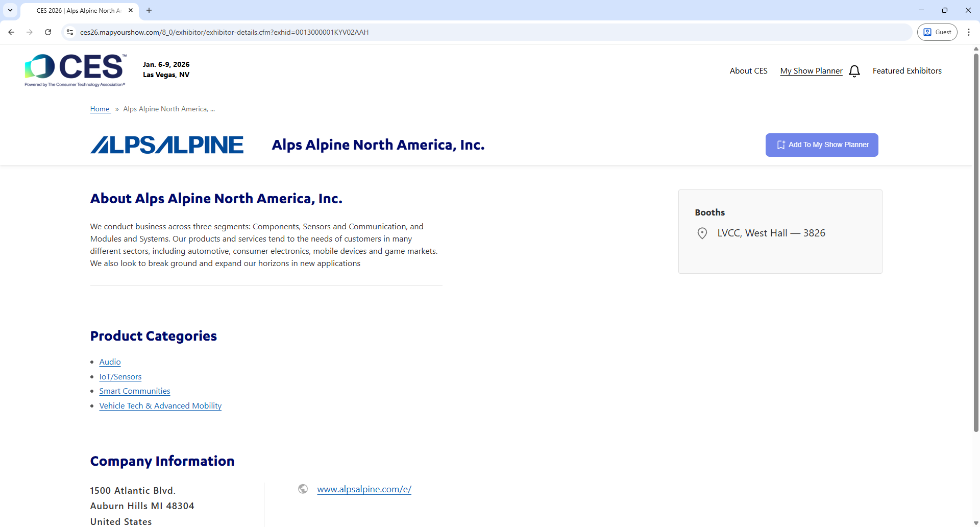This screenshot has width=980, height=527.
Task: Open the Vehicle Tech & Advanced Mobility category
Action: pos(160,405)
